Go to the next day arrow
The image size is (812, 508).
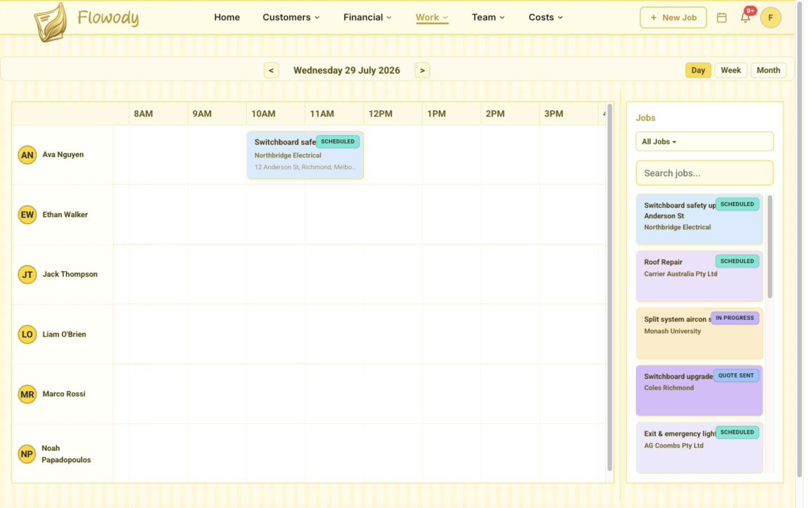[422, 71]
